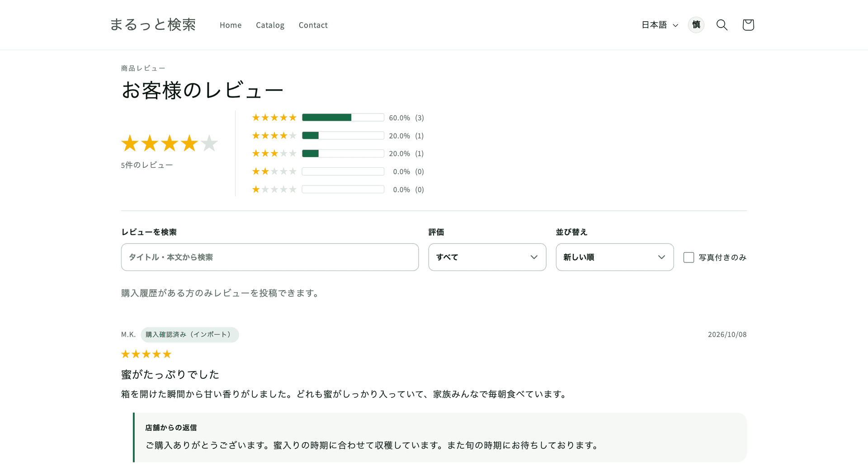Click the store reply text ご購入ありがとうございます
Viewport: 868px width, 467px height.
pyautogui.click(x=373, y=445)
